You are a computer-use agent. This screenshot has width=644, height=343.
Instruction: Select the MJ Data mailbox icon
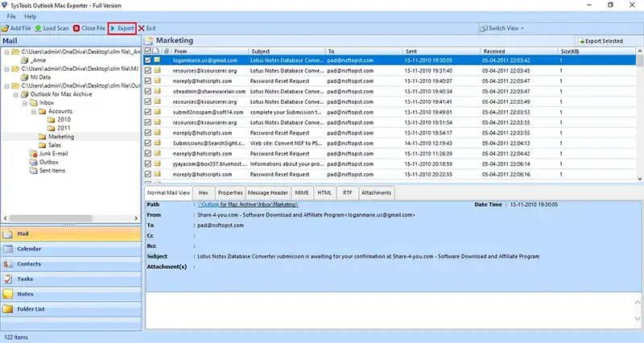[x=24, y=77]
